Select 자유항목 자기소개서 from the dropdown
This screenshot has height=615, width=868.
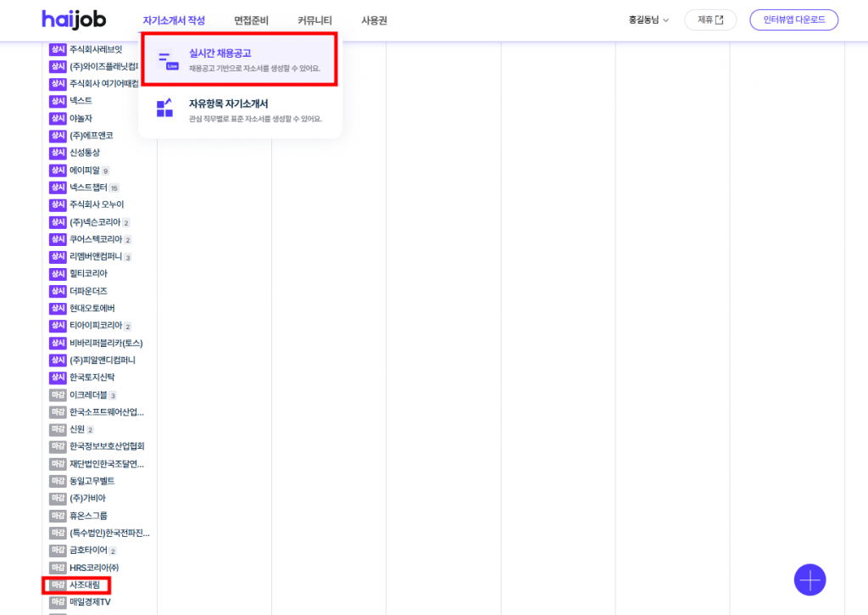tap(240, 109)
